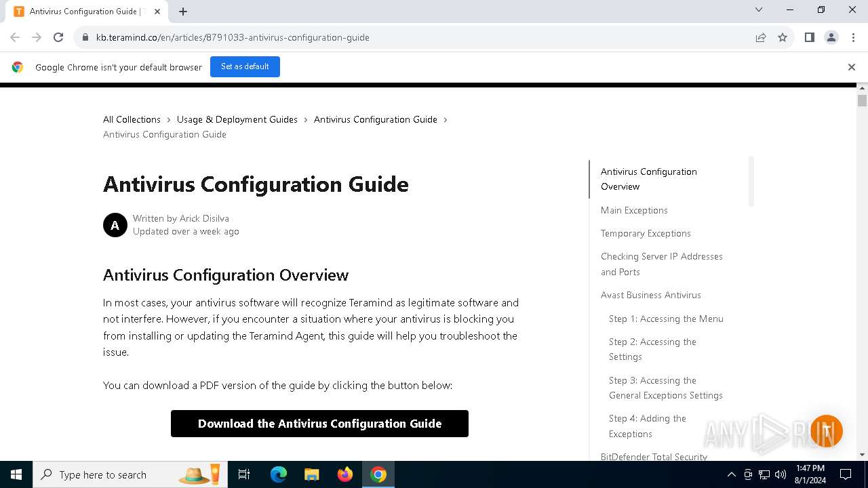
Task: Bookmark this page with the star icon
Action: 783,37
